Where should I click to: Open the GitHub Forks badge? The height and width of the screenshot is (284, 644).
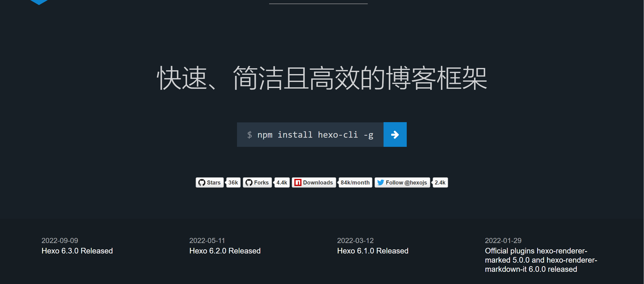(257, 182)
